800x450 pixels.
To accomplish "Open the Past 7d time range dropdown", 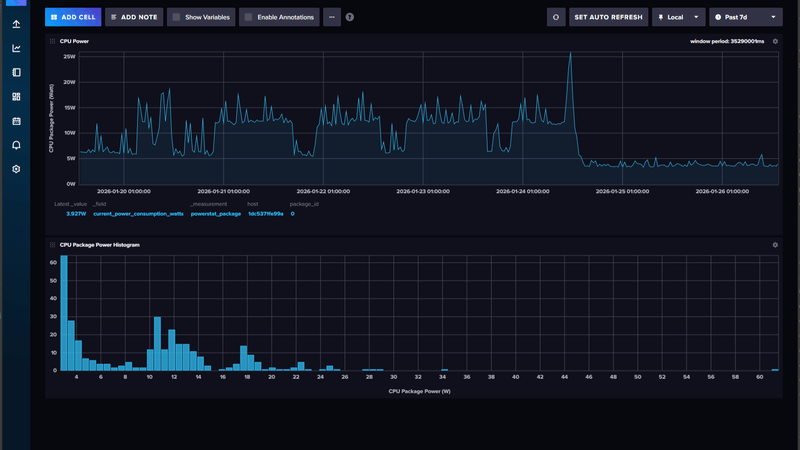I will click(745, 17).
